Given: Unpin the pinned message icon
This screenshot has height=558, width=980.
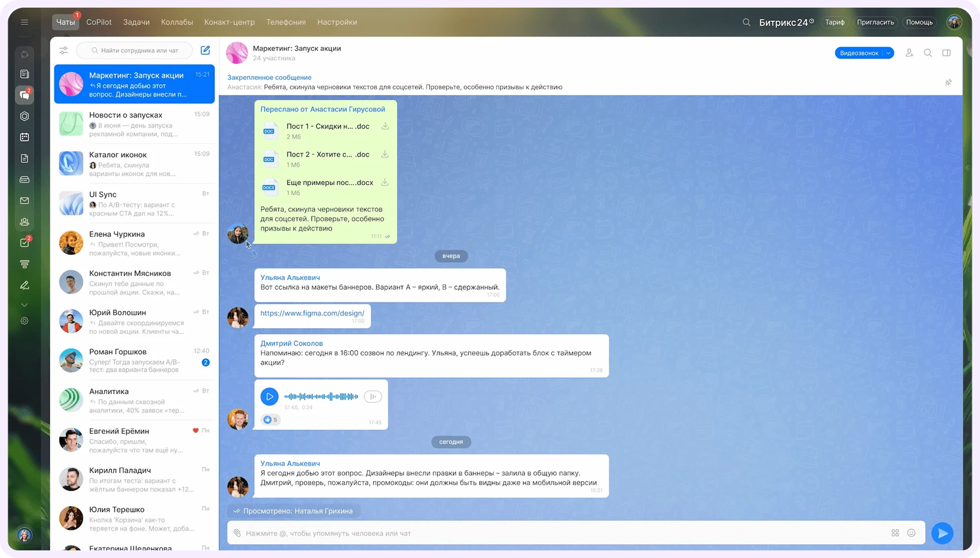Looking at the screenshot, I should (x=948, y=82).
